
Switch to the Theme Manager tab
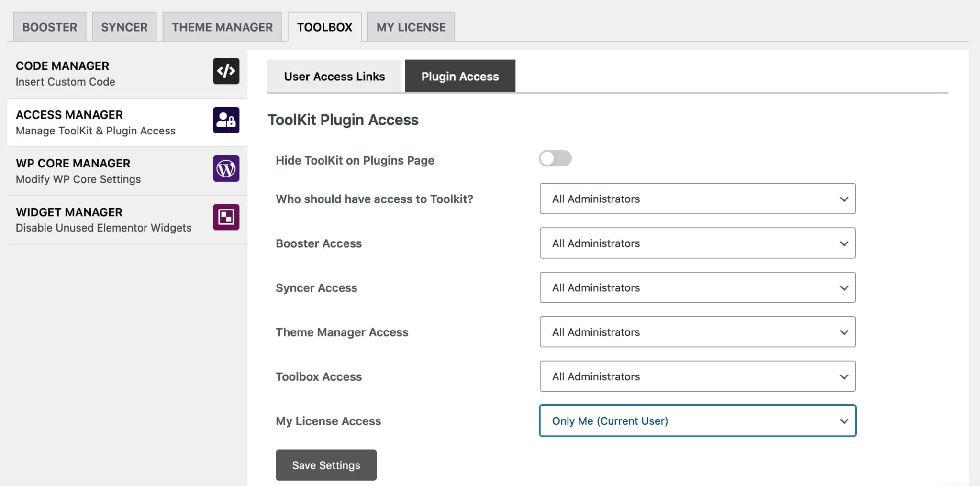pos(223,27)
